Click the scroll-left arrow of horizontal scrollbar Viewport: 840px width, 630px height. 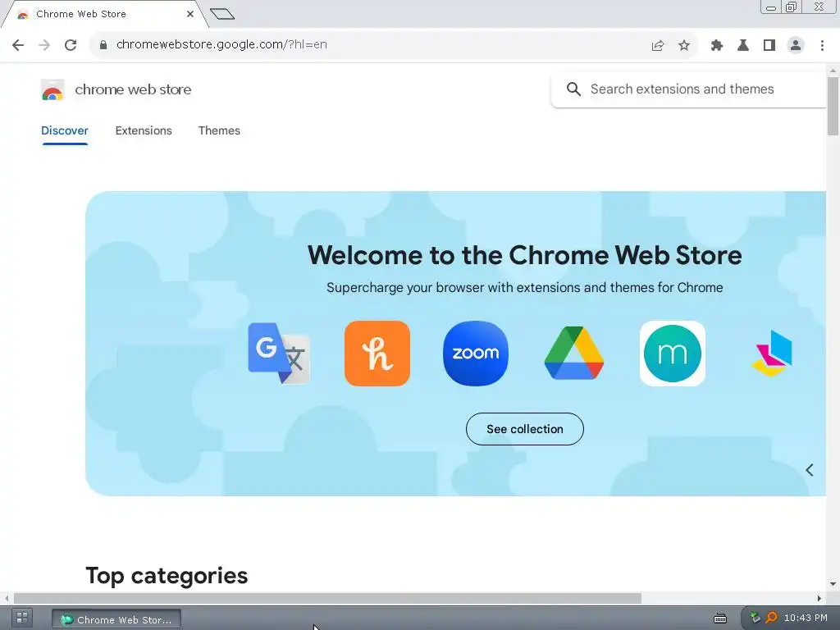(x=7, y=598)
